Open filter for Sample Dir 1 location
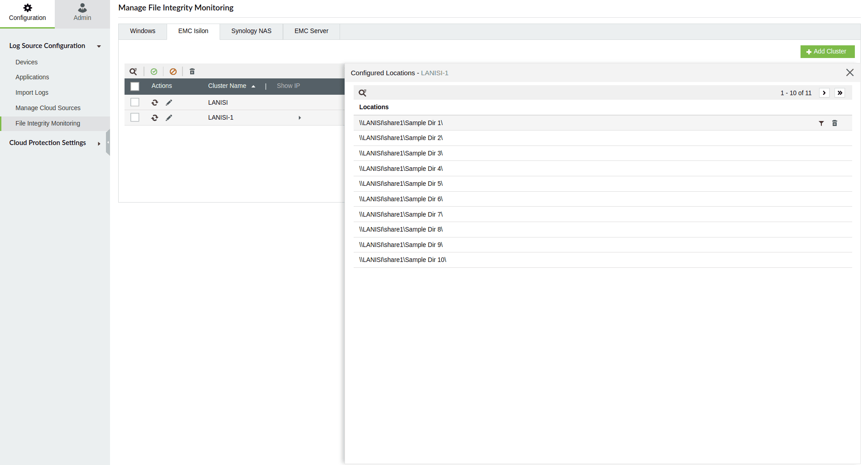868x465 pixels. [821, 123]
